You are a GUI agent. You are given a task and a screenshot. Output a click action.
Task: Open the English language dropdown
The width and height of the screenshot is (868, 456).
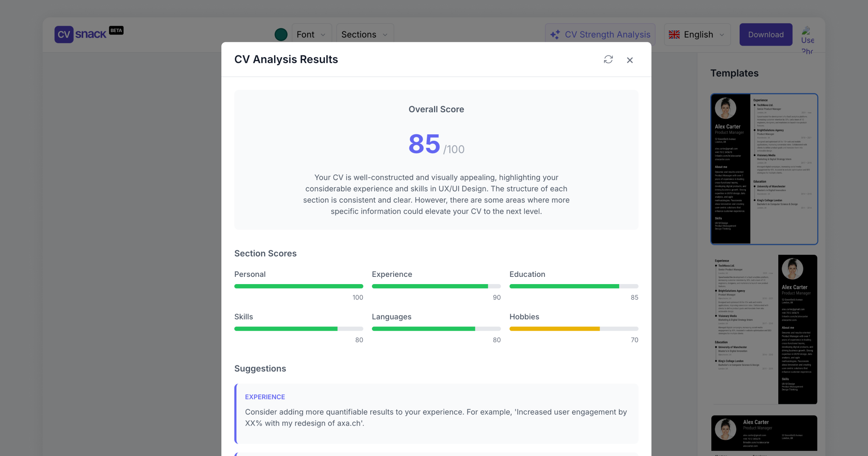coord(697,34)
